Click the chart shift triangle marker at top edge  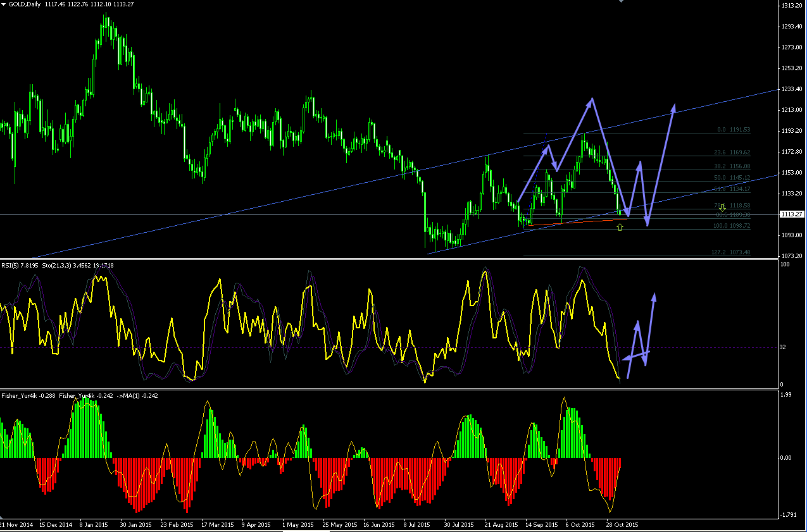point(622,2)
